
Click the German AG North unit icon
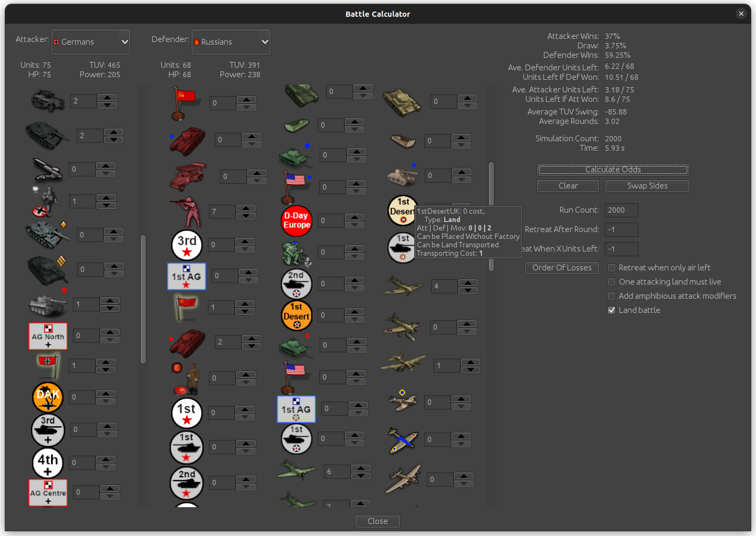tap(48, 336)
